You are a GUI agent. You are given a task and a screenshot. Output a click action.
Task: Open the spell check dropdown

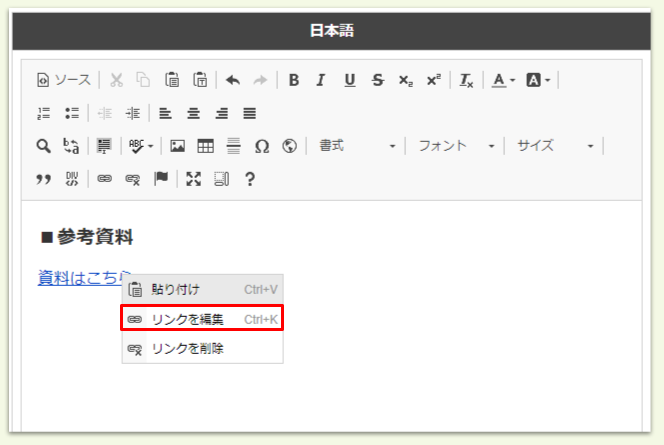[141, 146]
